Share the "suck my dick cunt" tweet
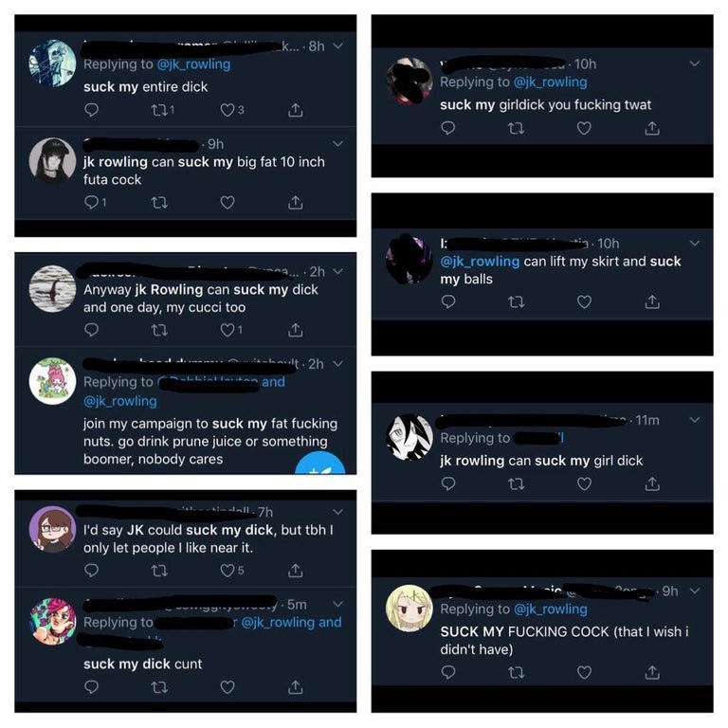 (x=296, y=686)
